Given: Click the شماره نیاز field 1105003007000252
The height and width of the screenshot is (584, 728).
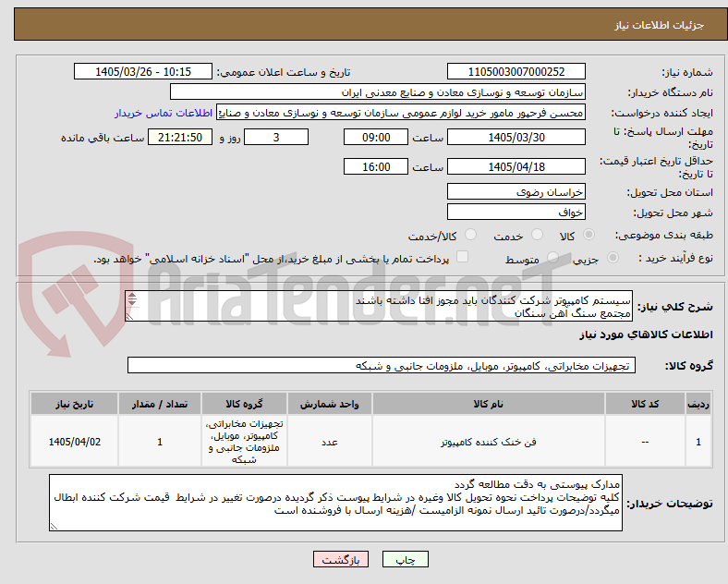Looking at the screenshot, I should pos(516,71).
